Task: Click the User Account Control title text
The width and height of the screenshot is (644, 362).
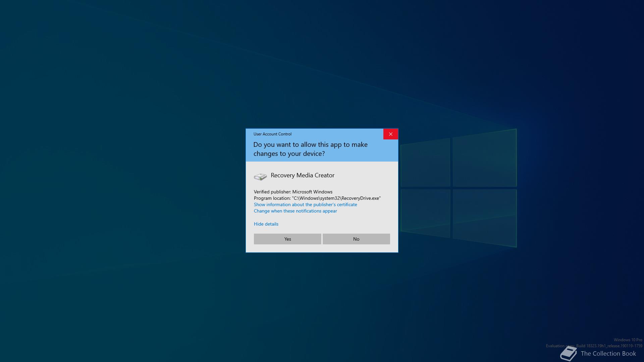Action: pyautogui.click(x=272, y=134)
